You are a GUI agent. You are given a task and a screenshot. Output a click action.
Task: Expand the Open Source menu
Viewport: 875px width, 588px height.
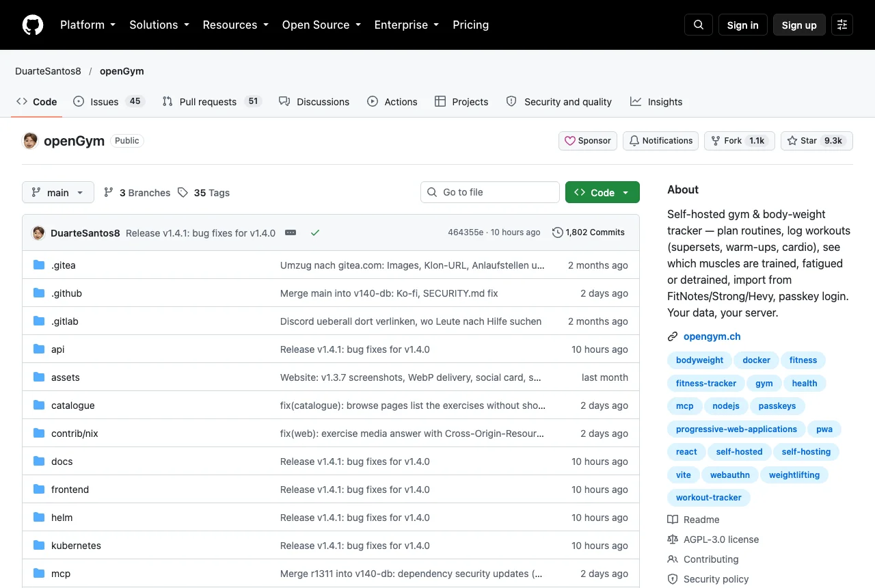(321, 25)
